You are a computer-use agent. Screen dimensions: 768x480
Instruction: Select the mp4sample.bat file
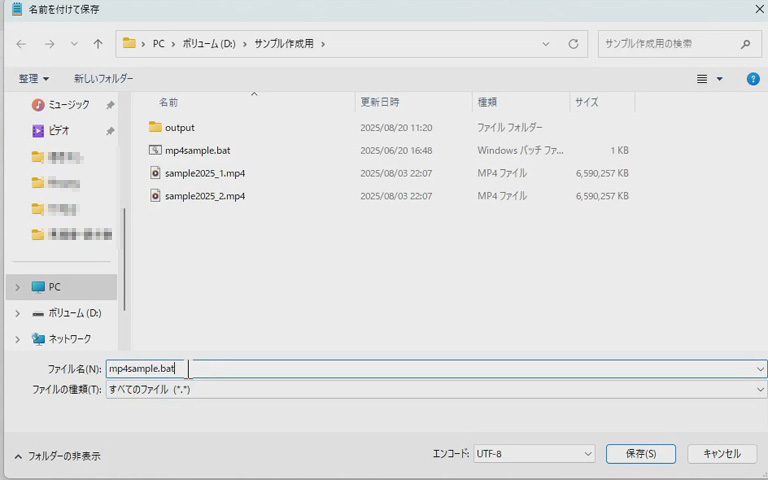pos(198,150)
